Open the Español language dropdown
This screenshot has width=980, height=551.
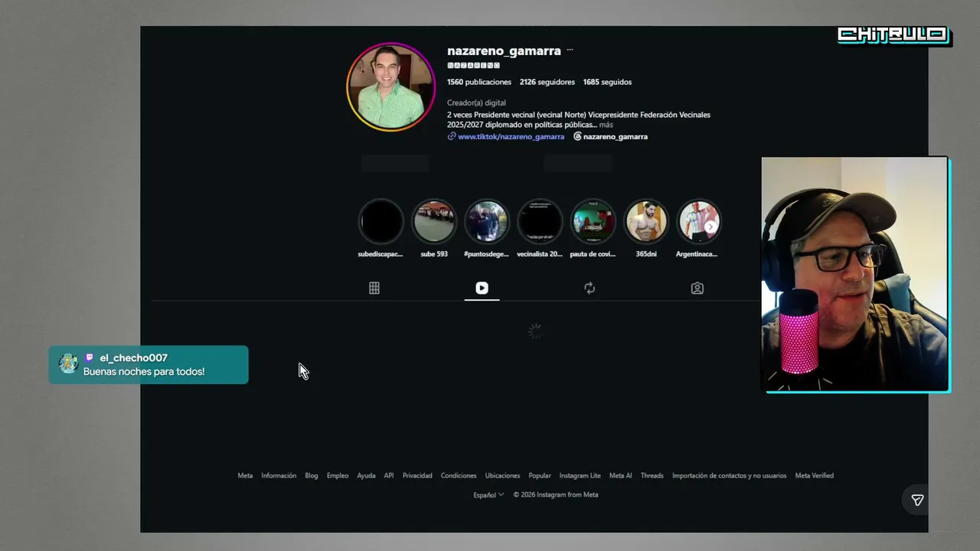[x=488, y=494]
